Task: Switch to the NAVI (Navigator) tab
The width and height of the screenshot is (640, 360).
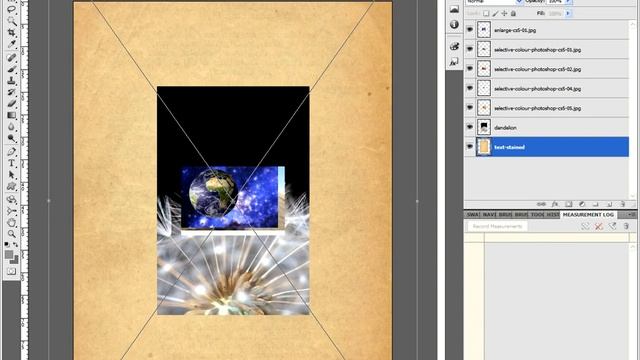Action: click(x=489, y=215)
